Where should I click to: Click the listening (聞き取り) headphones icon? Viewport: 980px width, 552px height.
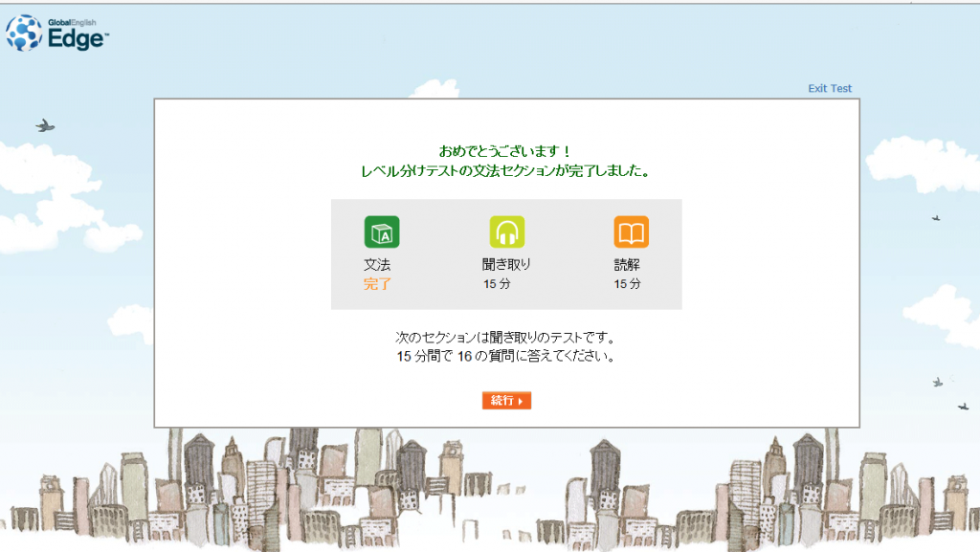click(507, 232)
